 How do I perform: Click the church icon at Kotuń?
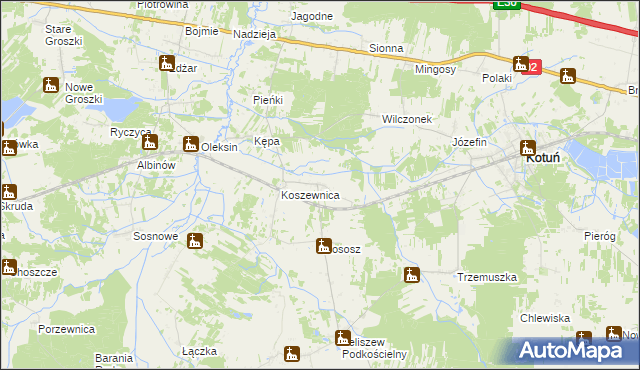point(528,148)
